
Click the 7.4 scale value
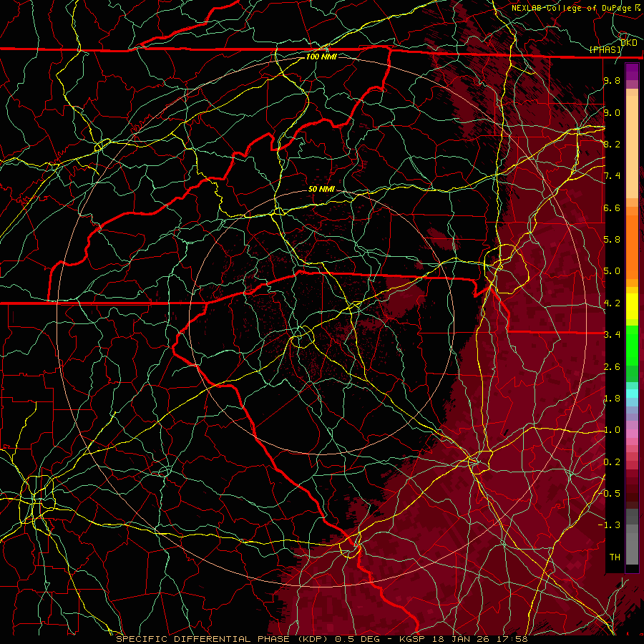pos(612,176)
